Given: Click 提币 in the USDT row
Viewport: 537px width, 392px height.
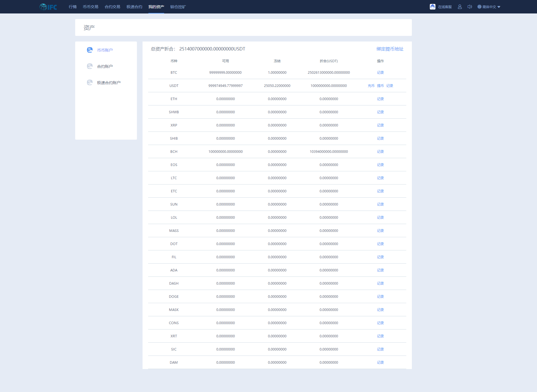Looking at the screenshot, I should click(x=380, y=86).
